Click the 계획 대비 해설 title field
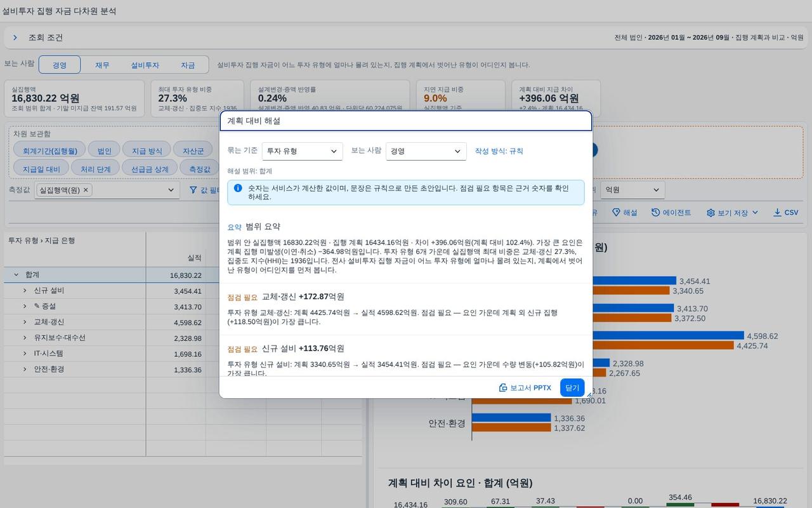 pos(406,121)
